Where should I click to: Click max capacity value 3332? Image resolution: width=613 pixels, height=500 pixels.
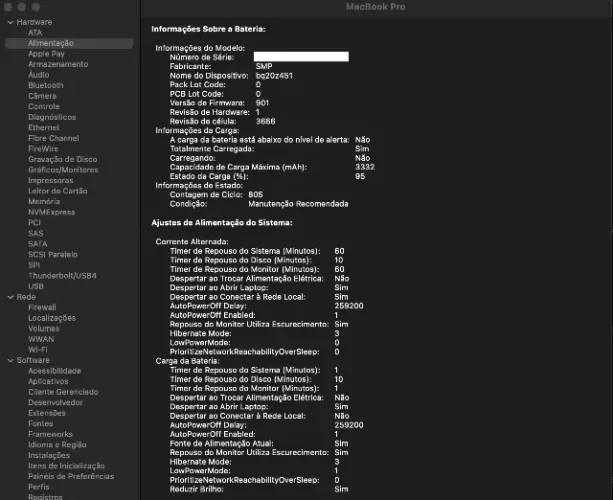point(364,167)
